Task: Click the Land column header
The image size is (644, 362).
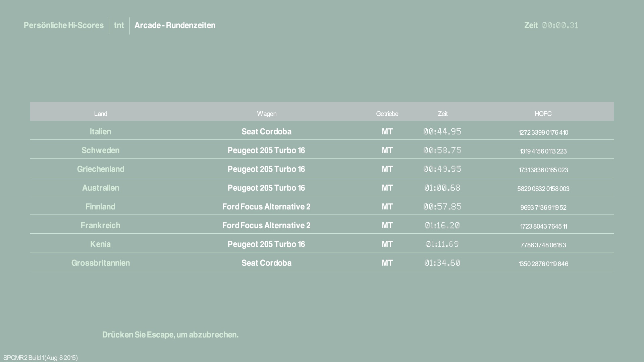Action: [100, 114]
